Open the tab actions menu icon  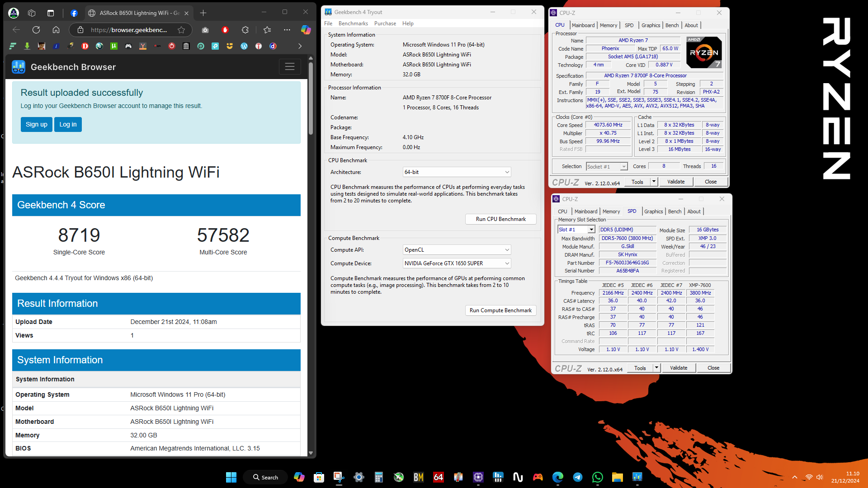click(x=51, y=13)
